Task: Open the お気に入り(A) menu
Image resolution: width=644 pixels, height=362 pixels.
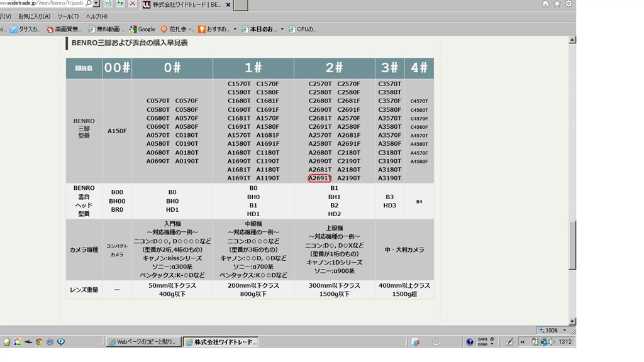Action: (x=34, y=16)
